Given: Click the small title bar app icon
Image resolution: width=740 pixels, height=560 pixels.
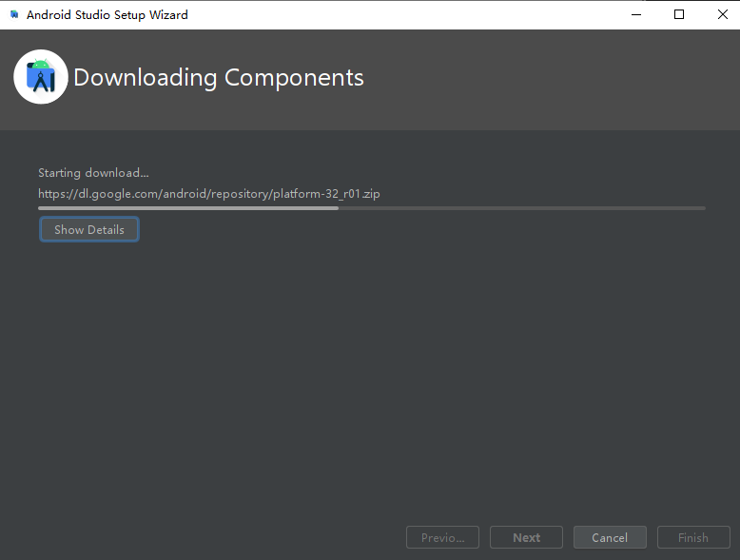Looking at the screenshot, I should click(x=14, y=14).
